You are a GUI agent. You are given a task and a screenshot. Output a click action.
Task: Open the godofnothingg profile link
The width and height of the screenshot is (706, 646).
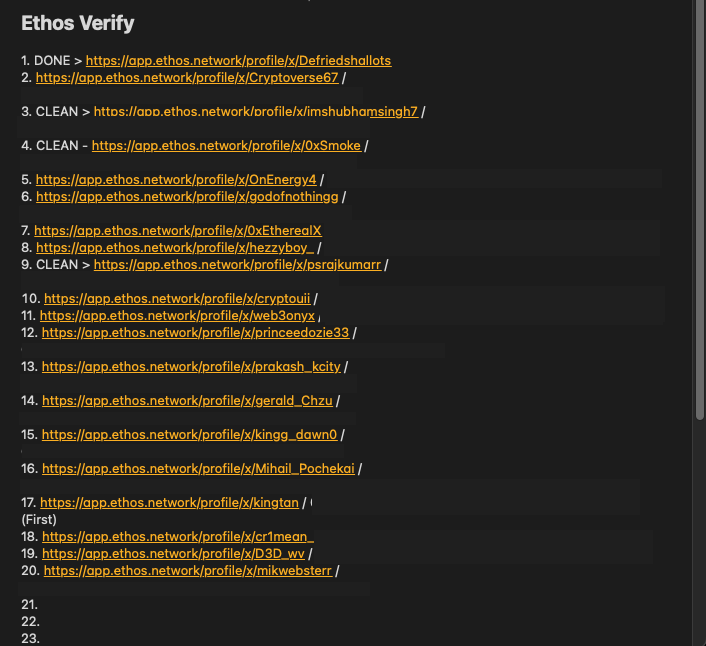187,197
